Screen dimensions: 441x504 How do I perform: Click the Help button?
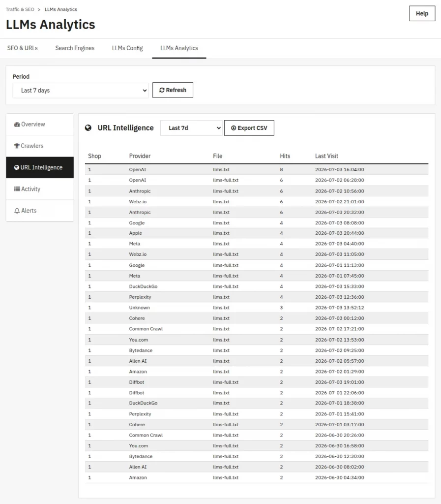[422, 13]
